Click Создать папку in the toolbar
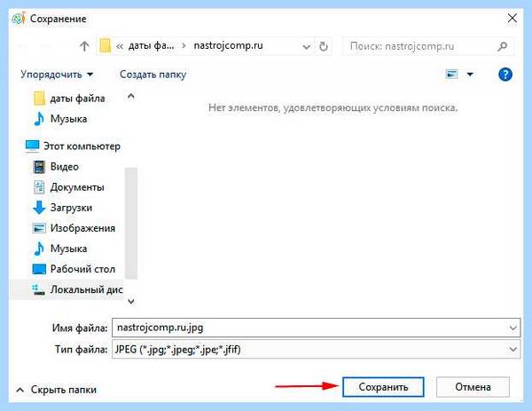 pyautogui.click(x=153, y=75)
